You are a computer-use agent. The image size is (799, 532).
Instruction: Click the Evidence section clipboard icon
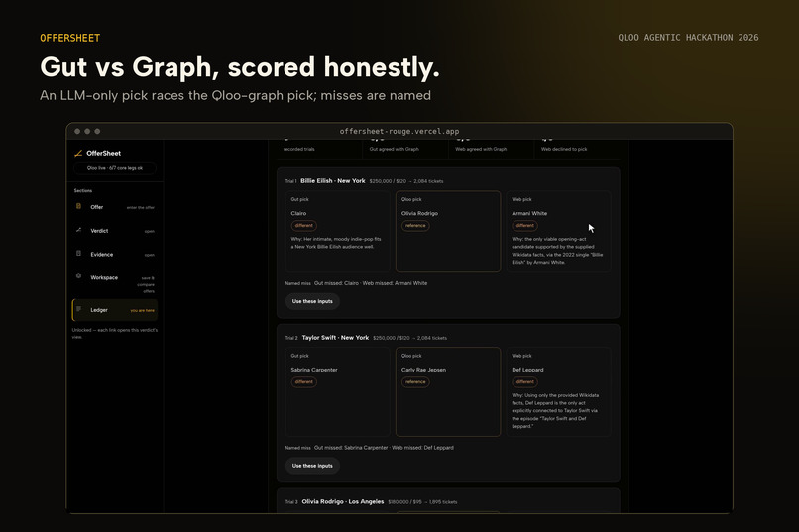point(78,253)
